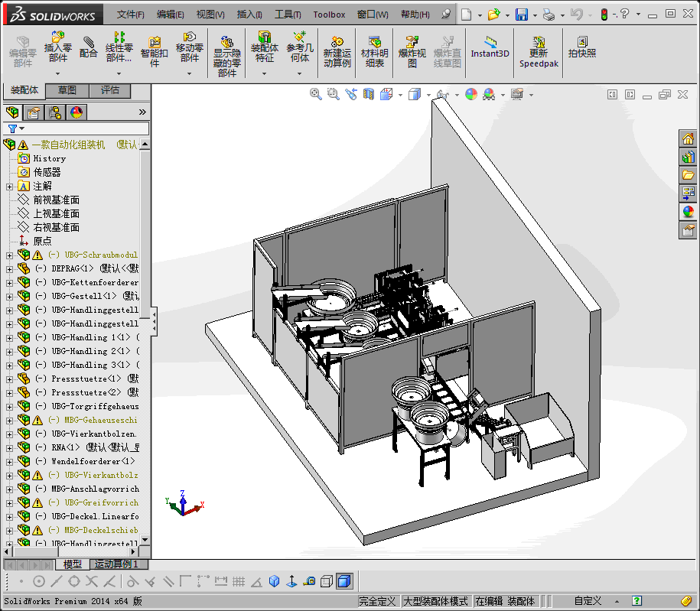Viewport: 700px width, 611px height.
Task: Expand the DEPRAG<1> component node
Action: [9, 269]
